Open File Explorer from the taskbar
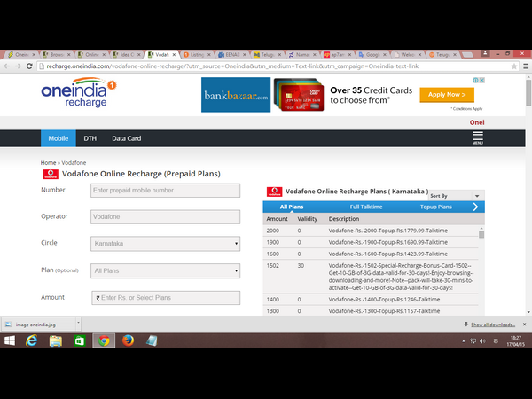 (x=55, y=341)
